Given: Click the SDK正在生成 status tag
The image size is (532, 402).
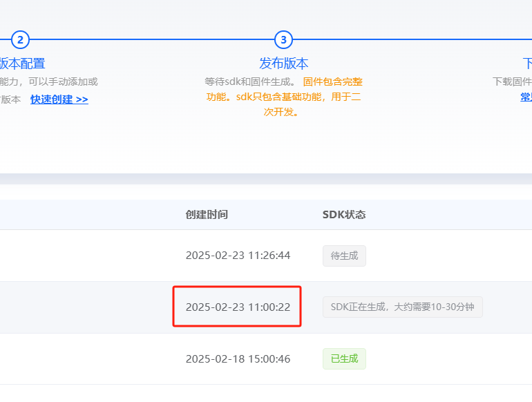Looking at the screenshot, I should point(402,307).
